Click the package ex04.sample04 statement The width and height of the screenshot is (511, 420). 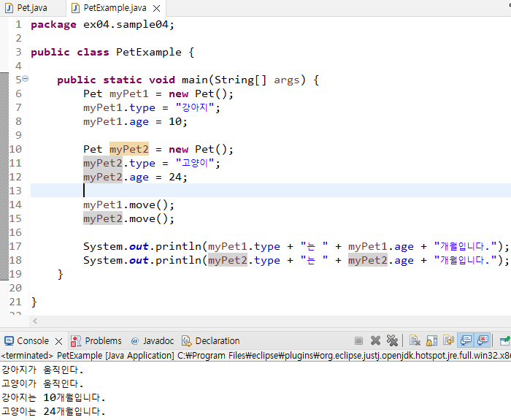pos(103,25)
